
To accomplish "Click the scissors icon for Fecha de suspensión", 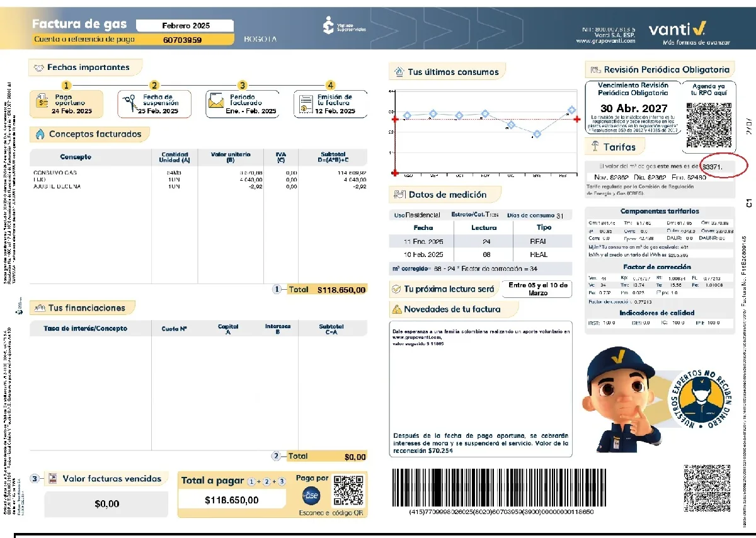I will (130, 103).
